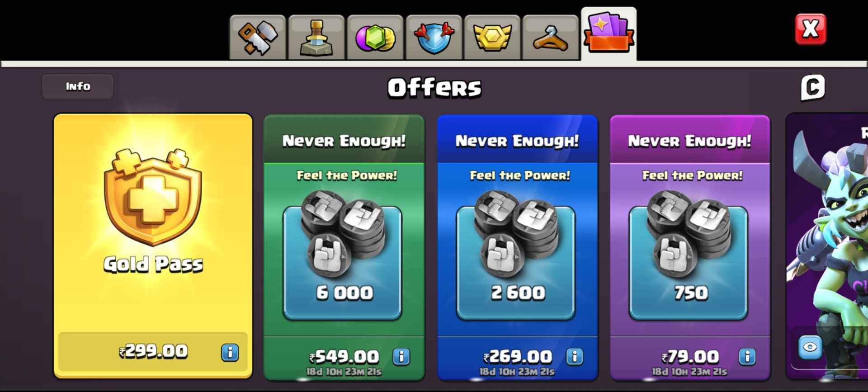The image size is (868, 392).
Task: Select the 2 600 medals blue offer
Action: tap(518, 247)
